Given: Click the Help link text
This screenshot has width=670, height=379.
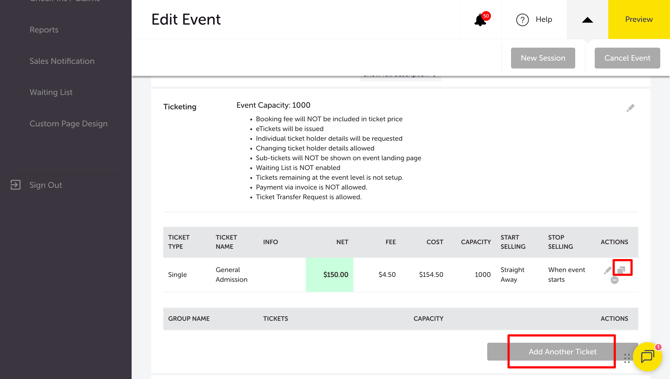Looking at the screenshot, I should point(544,19).
